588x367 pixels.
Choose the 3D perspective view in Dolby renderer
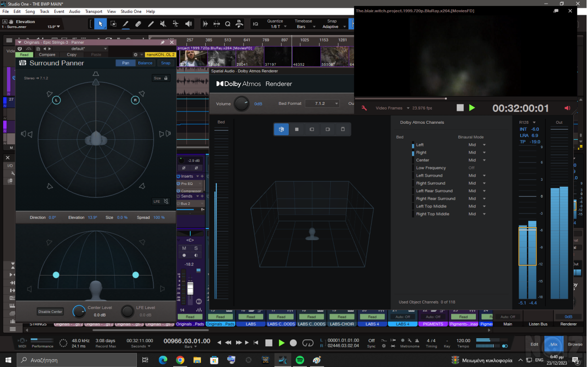click(281, 130)
